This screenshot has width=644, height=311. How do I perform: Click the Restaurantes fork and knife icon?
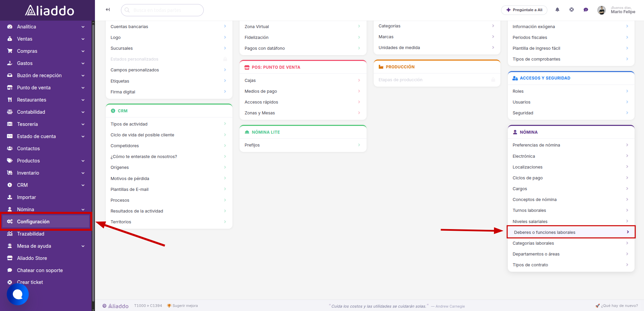tap(10, 100)
